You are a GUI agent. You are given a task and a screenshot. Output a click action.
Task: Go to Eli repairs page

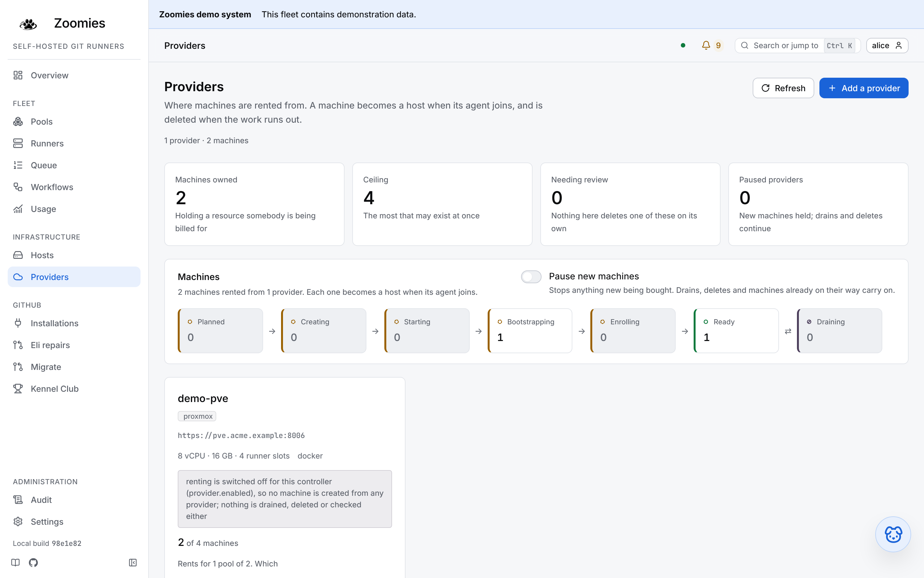point(74,345)
